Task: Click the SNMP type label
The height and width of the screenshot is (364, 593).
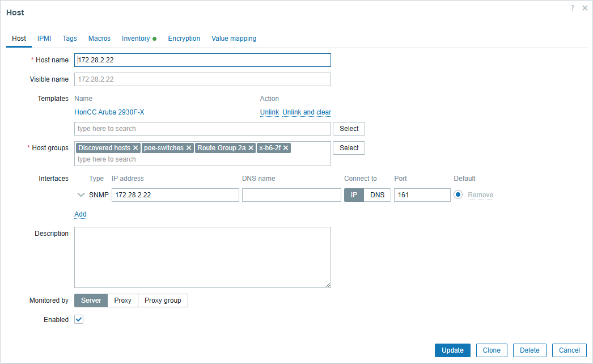Action: [x=99, y=195]
